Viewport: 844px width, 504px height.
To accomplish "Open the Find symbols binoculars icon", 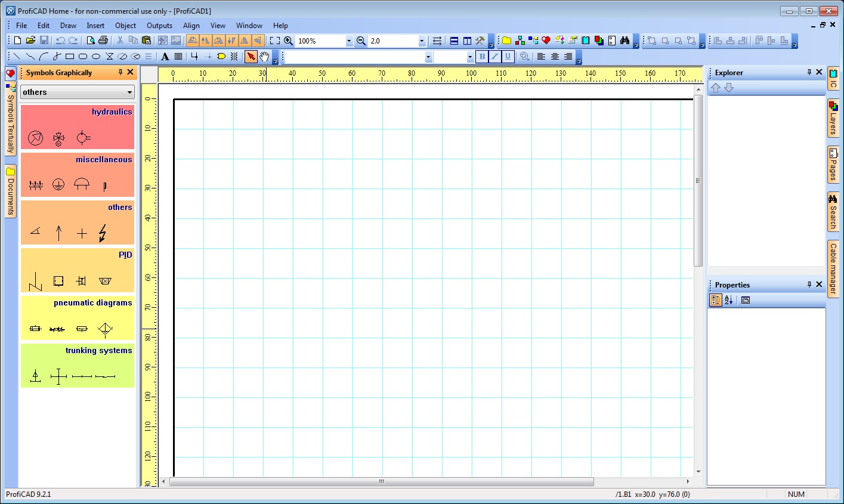I will tap(624, 41).
